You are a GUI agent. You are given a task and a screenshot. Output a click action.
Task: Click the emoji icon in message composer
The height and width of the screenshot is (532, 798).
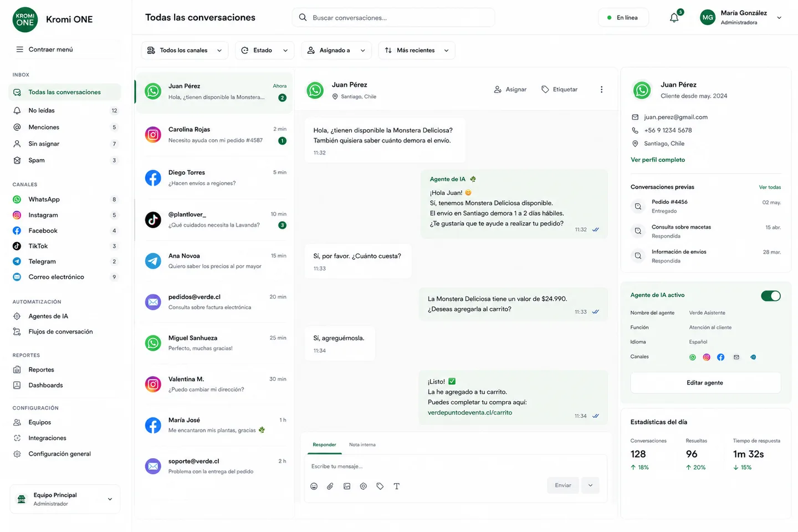(x=314, y=486)
